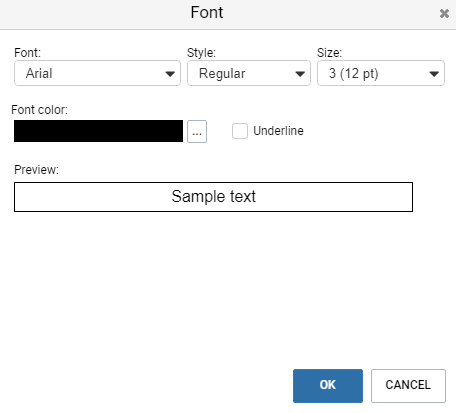The image size is (456, 413).
Task: Dismiss the dialog with CANCEL
Action: click(408, 386)
